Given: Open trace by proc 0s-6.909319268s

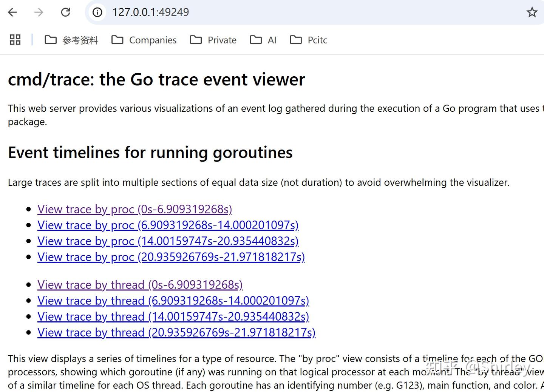Looking at the screenshot, I should [134, 209].
